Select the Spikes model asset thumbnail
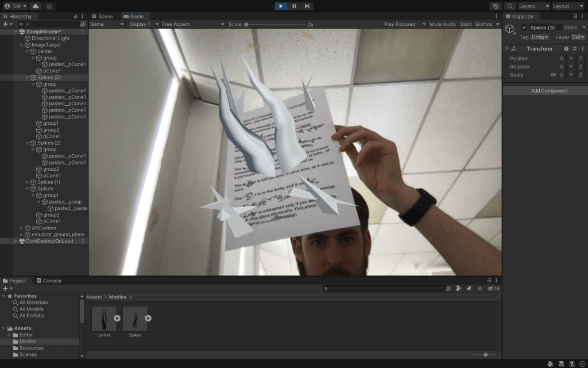The height and width of the screenshot is (368, 588). [x=135, y=319]
